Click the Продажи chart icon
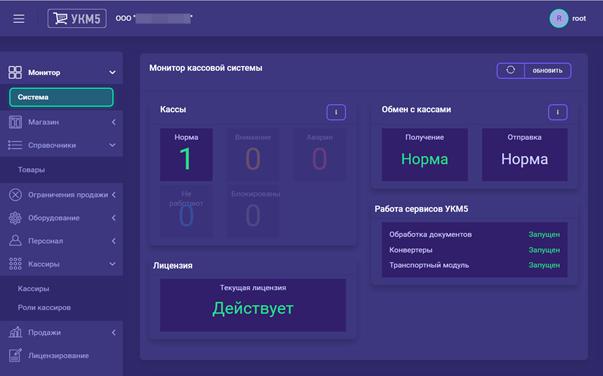The image size is (603, 376). [x=15, y=332]
